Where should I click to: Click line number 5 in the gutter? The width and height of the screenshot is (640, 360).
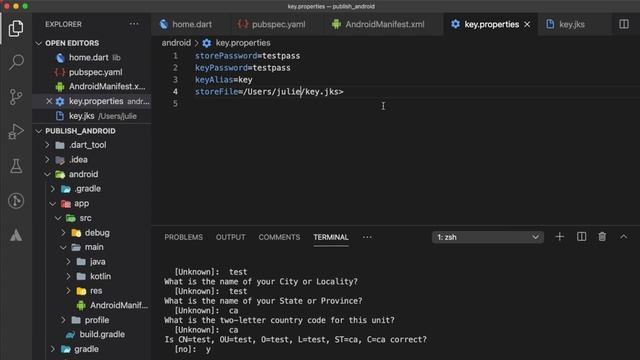click(175, 104)
